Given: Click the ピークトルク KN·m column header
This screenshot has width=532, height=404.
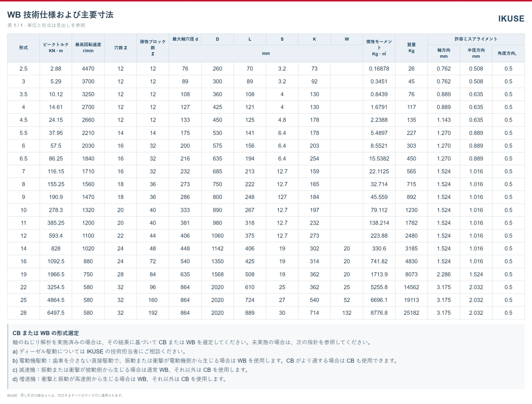Looking at the screenshot, I should 56,48.
